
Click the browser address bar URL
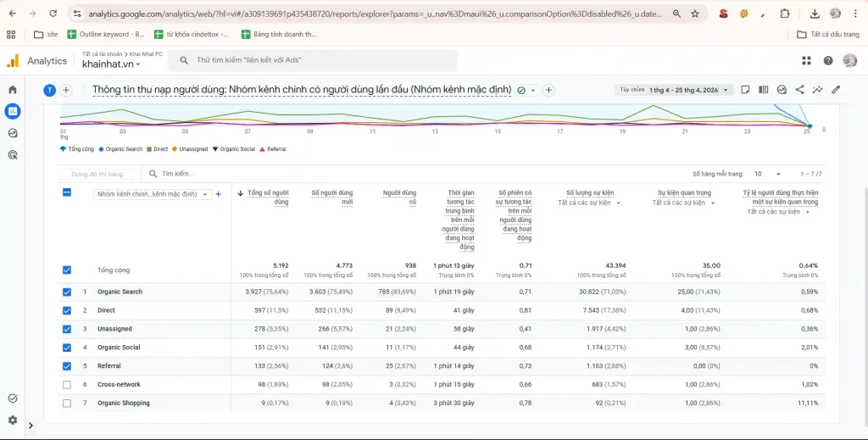tap(376, 14)
